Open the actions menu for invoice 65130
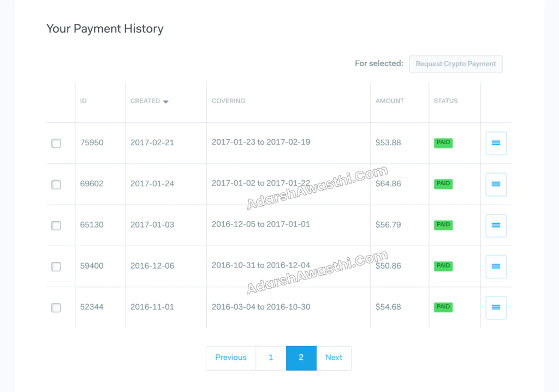 click(496, 225)
